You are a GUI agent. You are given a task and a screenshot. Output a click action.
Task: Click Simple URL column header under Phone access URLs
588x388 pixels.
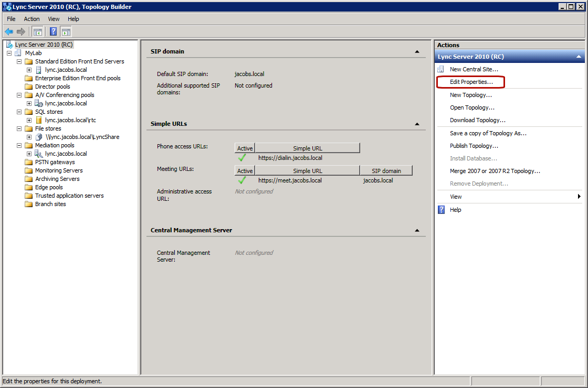(x=308, y=148)
